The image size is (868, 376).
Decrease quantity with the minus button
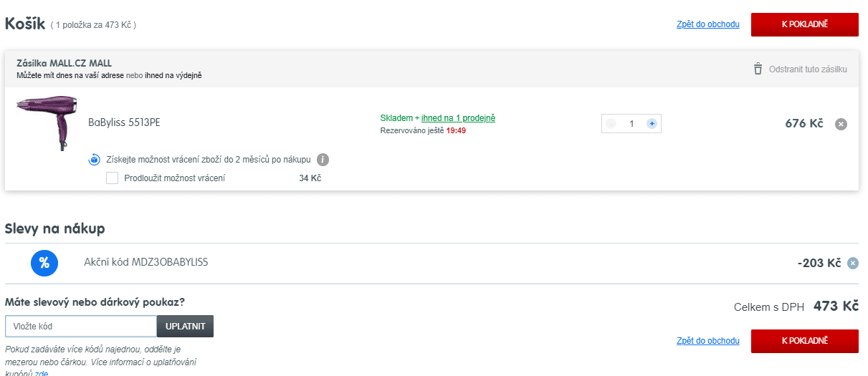(611, 123)
